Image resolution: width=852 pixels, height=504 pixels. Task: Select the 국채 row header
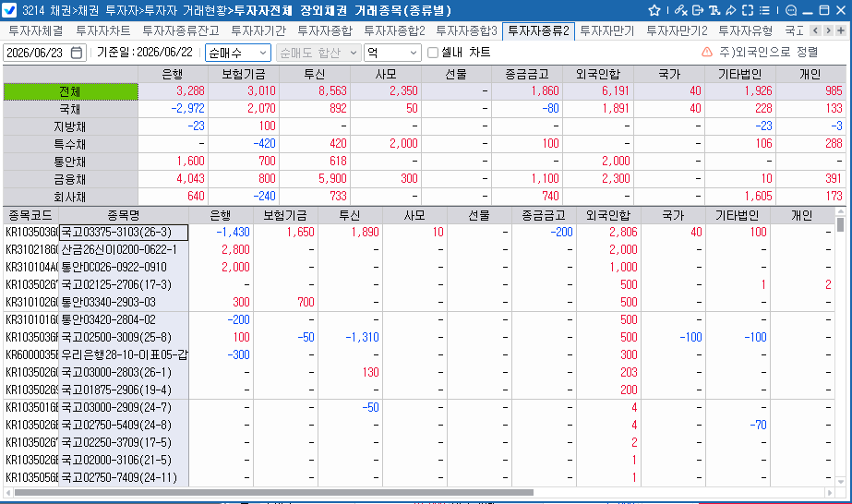pos(71,109)
